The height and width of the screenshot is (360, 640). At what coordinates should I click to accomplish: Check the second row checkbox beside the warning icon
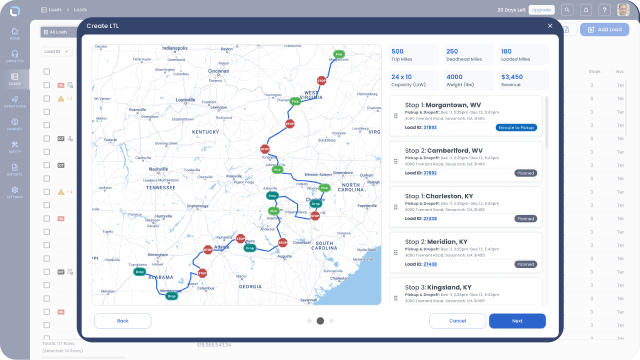click(x=47, y=98)
